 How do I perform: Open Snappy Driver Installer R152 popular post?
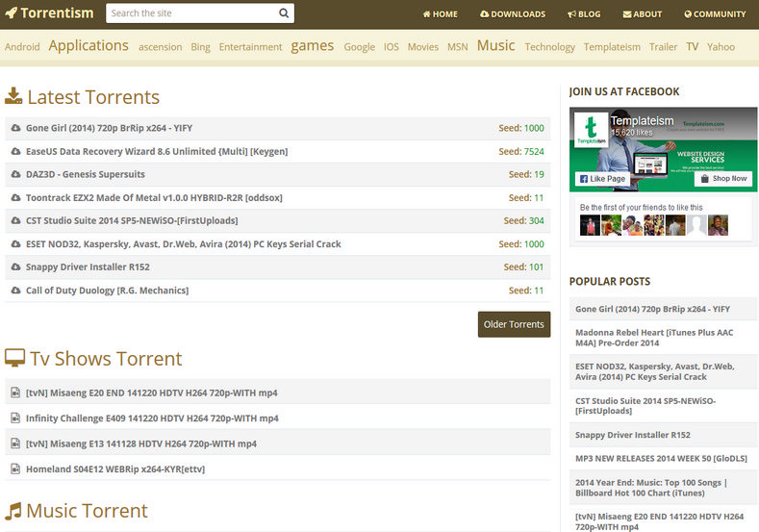click(633, 435)
